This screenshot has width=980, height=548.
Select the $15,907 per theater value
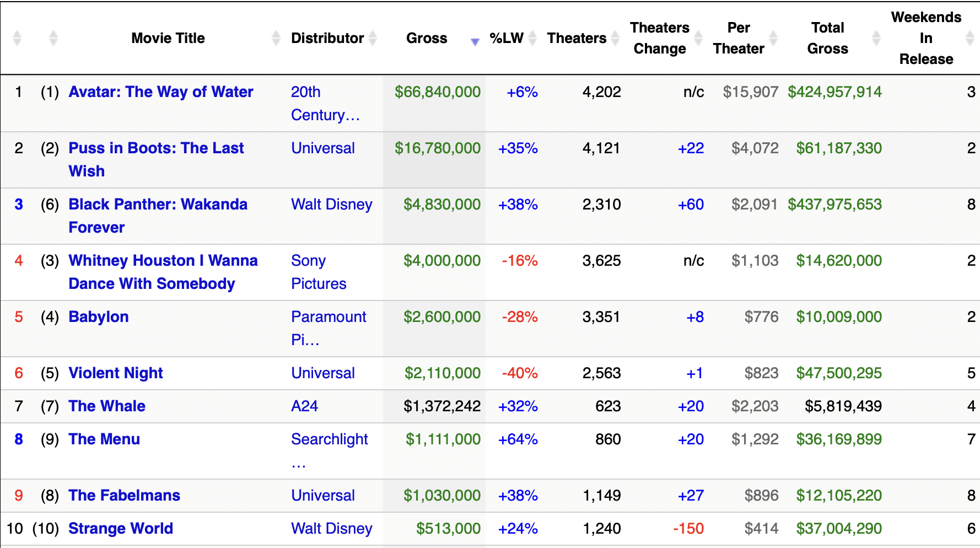pyautogui.click(x=751, y=92)
